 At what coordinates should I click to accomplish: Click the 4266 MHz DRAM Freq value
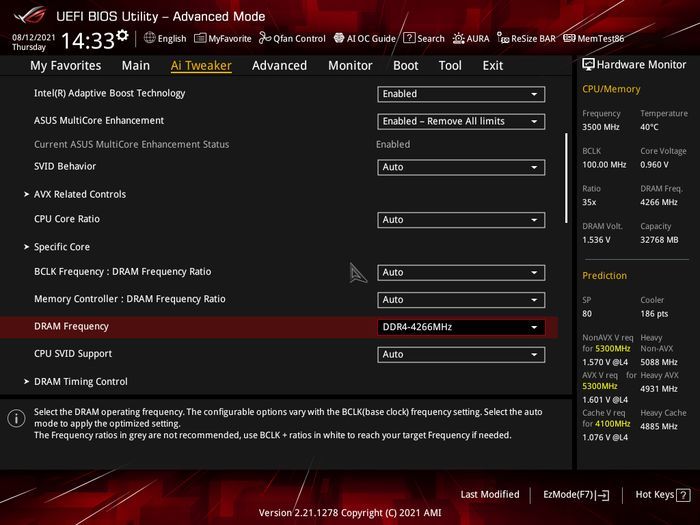point(658,202)
